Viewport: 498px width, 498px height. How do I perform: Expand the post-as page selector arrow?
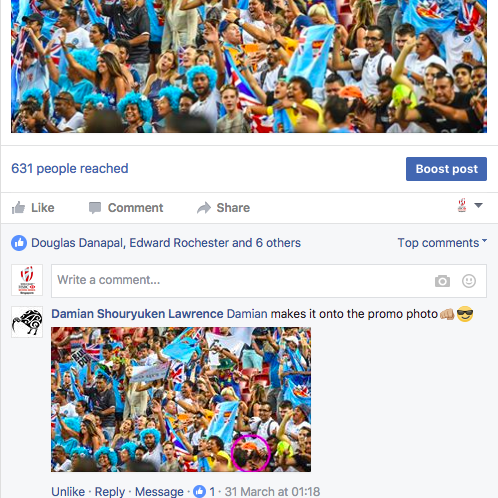(478, 205)
